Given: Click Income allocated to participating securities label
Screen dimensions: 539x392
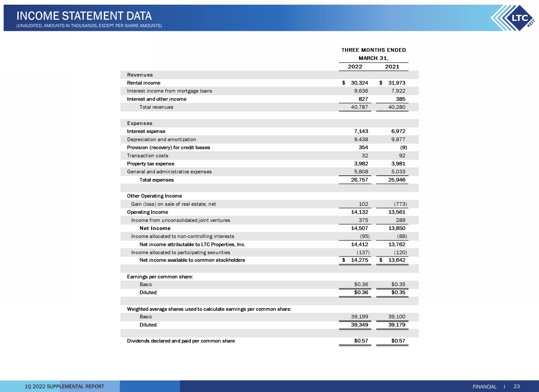Looking at the screenshot, I should 181,253.
